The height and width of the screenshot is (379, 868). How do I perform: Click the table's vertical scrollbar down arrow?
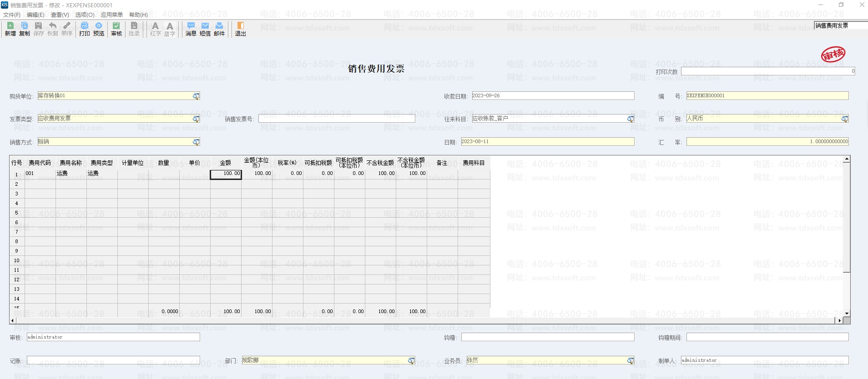click(x=847, y=313)
